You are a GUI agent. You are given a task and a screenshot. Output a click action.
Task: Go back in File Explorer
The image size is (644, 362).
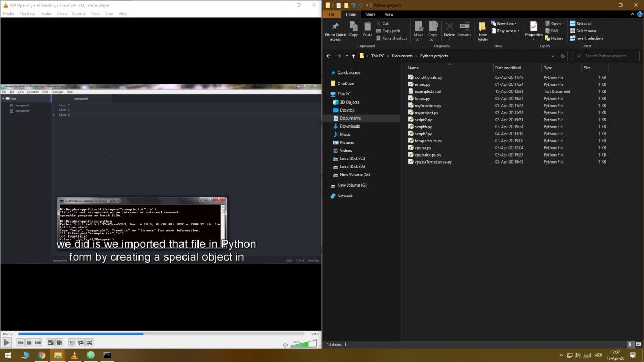(328, 56)
